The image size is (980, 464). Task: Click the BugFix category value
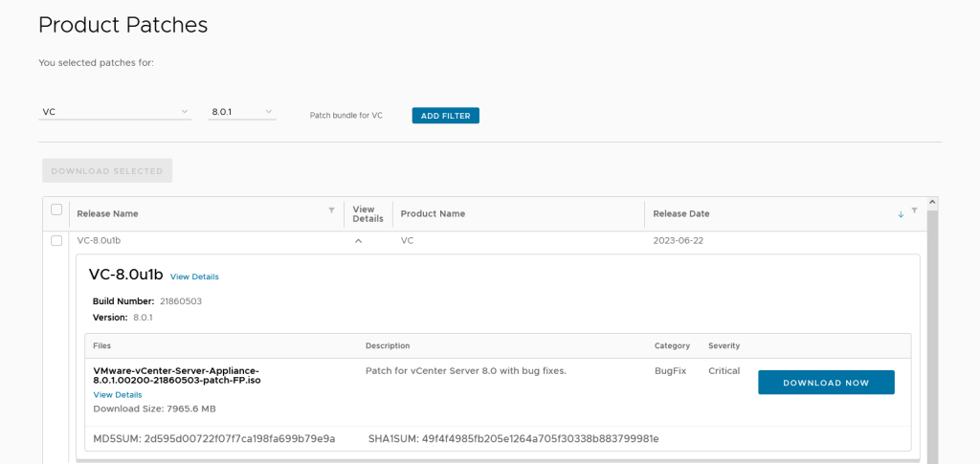(670, 371)
